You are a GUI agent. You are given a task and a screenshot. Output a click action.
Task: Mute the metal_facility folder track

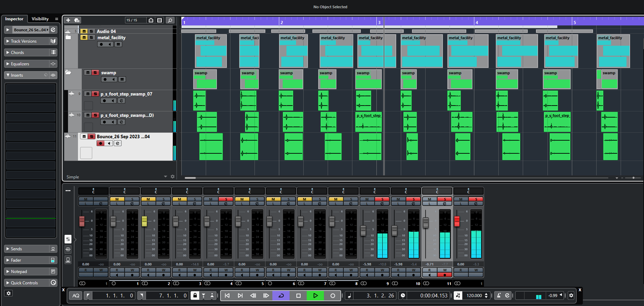click(84, 37)
